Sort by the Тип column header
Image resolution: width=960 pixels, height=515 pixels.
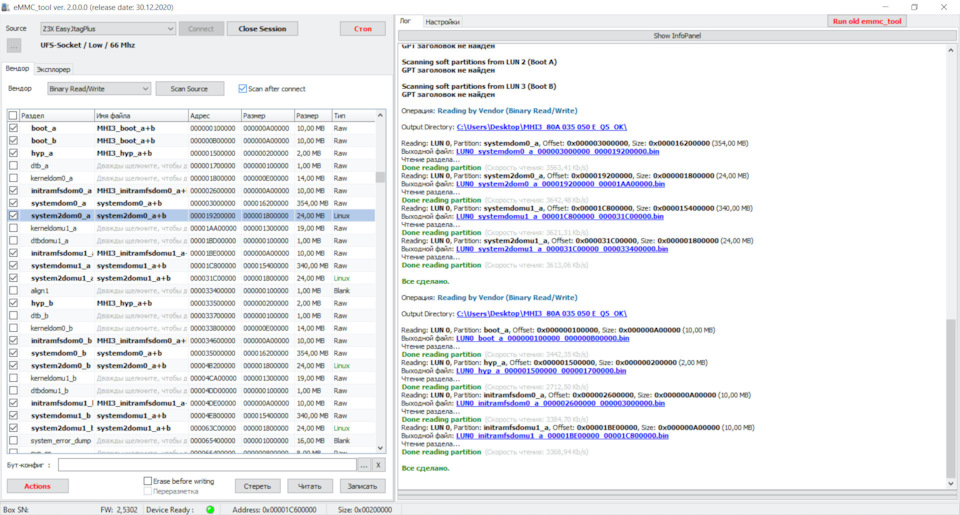353,116
